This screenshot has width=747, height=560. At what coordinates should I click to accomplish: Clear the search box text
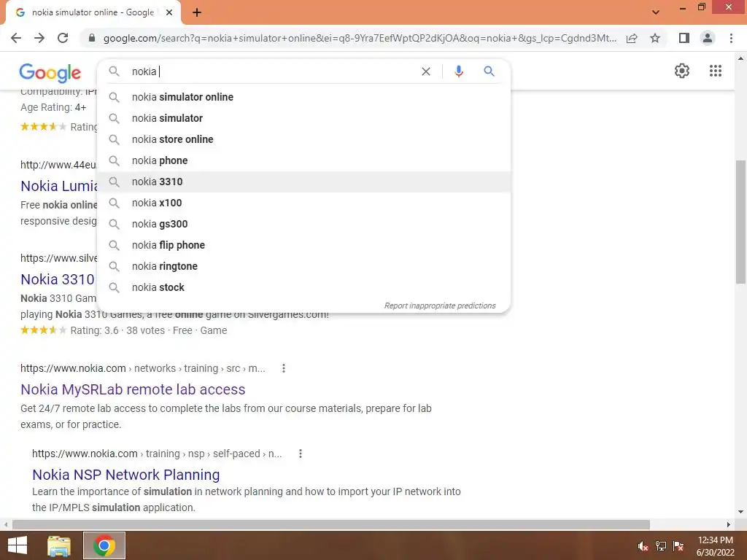426,71
